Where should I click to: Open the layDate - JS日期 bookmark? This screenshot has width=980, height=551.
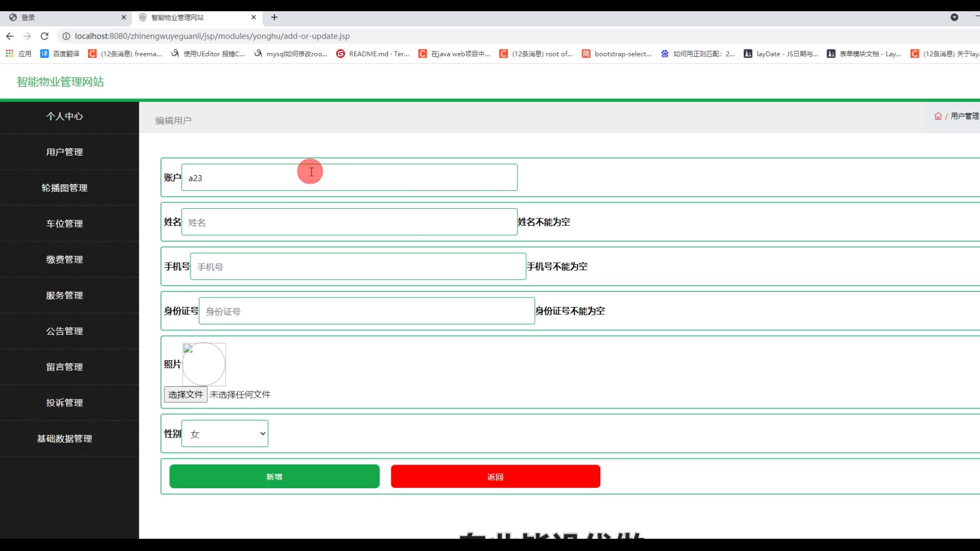coord(781,54)
